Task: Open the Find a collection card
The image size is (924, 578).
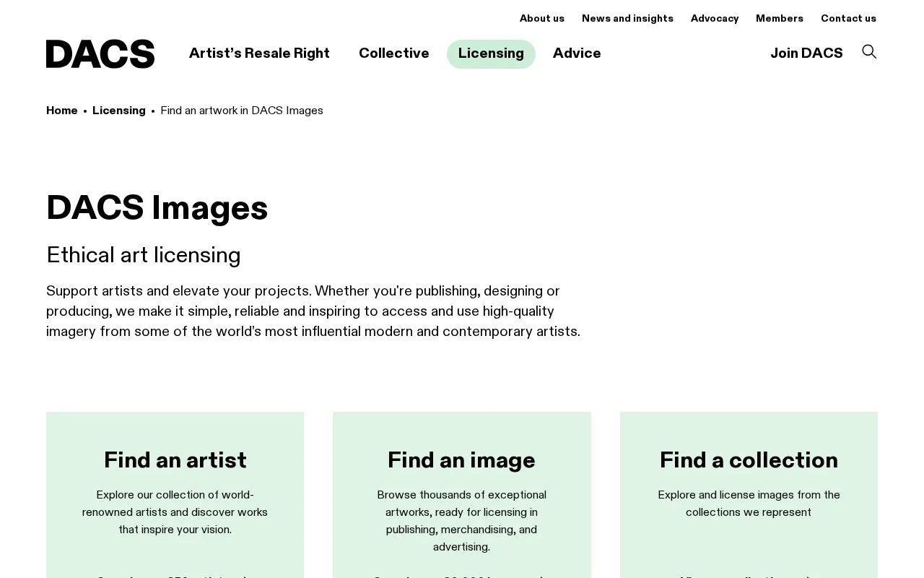Action: pyautogui.click(x=749, y=495)
